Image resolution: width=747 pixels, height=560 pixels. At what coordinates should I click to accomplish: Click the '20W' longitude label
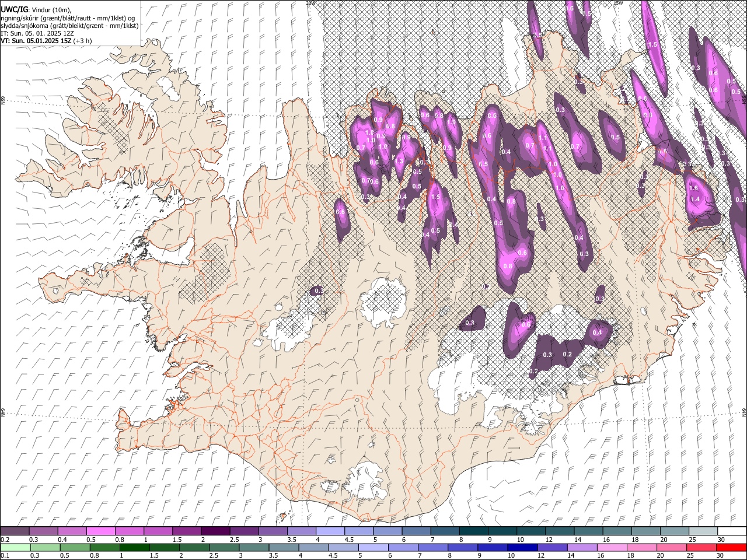(x=311, y=3)
